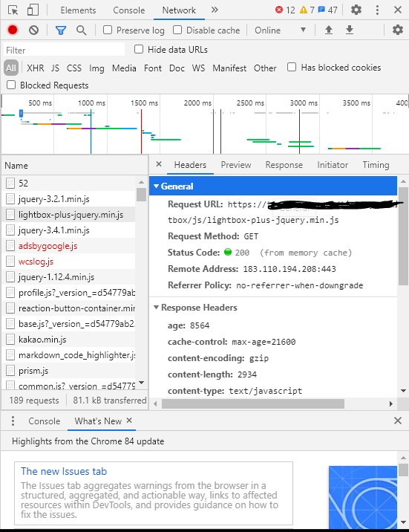Viewport: 409px width, 532px height.
Task: Click the red record network log button
Action: coord(13,30)
